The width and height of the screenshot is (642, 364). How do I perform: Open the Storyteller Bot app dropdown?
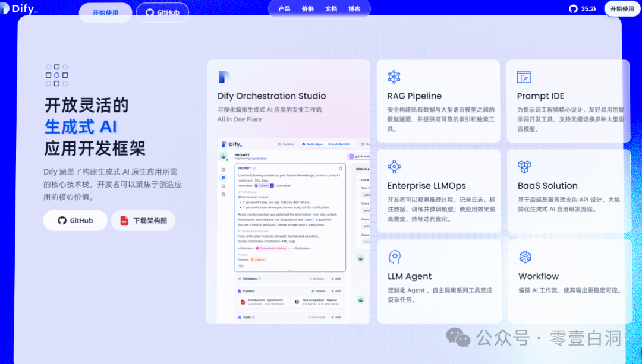click(340, 144)
